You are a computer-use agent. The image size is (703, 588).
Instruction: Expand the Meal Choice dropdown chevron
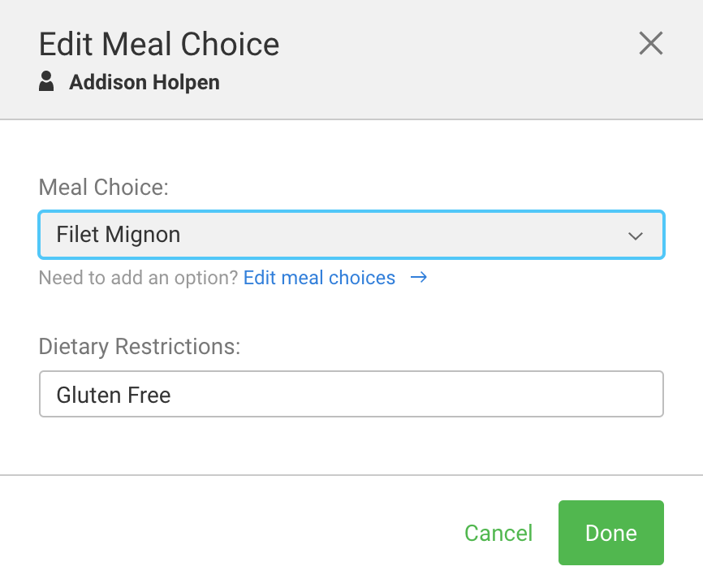click(x=636, y=236)
